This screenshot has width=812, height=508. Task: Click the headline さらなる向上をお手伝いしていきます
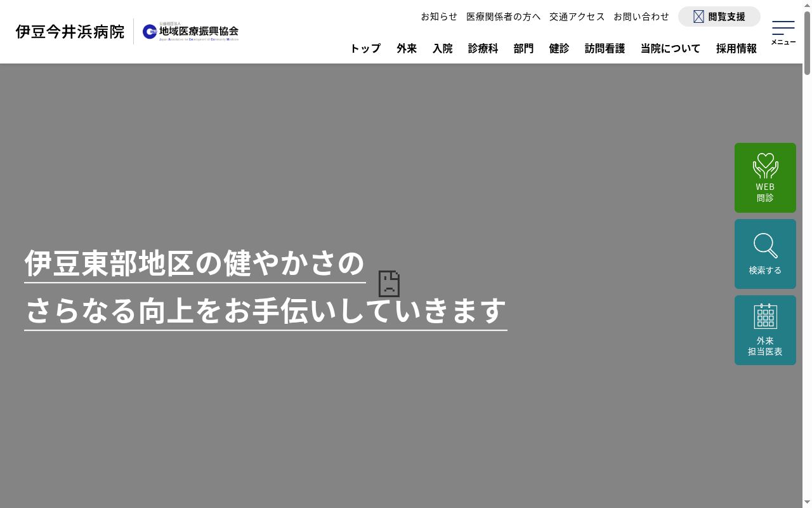click(x=266, y=311)
